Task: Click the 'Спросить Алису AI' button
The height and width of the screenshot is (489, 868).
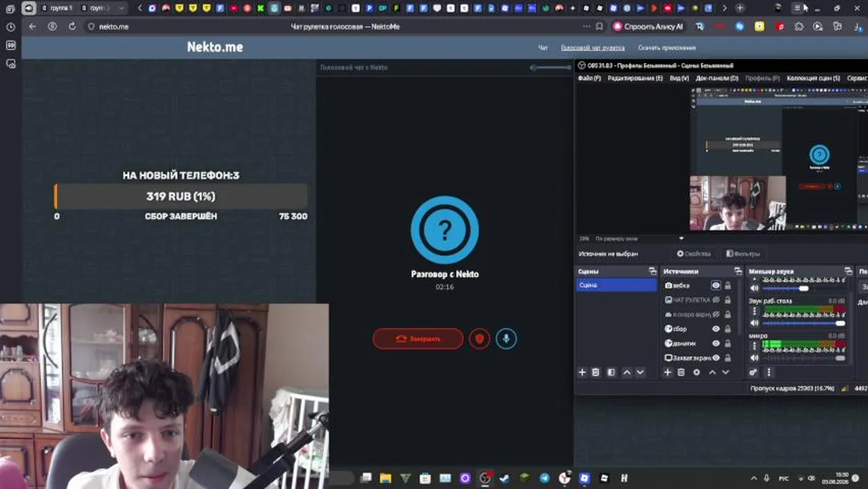Action: tap(648, 26)
